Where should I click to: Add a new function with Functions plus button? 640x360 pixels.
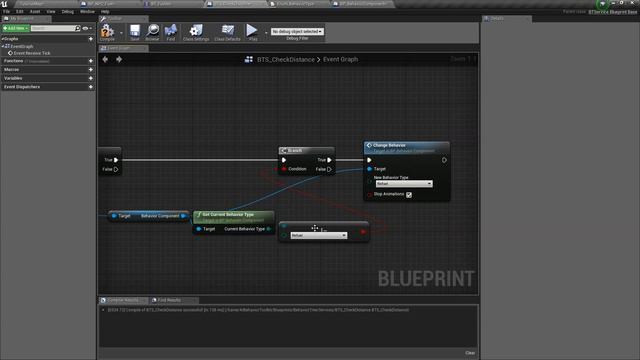[x=91, y=61]
